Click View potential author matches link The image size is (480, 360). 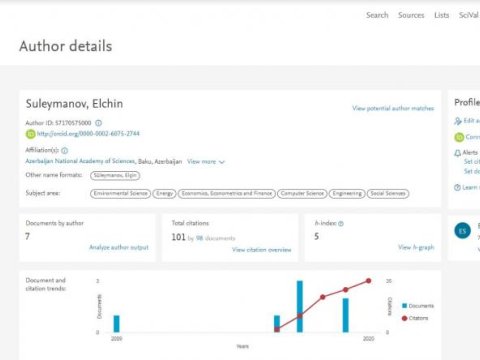coord(393,108)
